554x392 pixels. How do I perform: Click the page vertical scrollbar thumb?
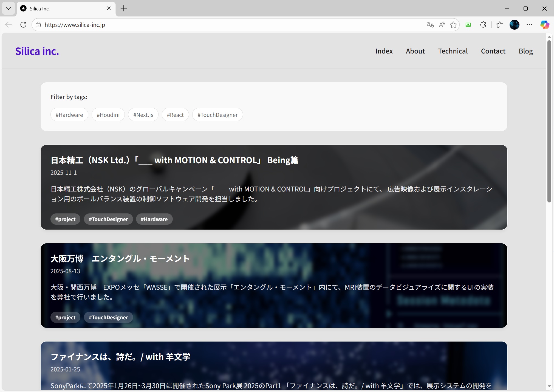point(549,121)
